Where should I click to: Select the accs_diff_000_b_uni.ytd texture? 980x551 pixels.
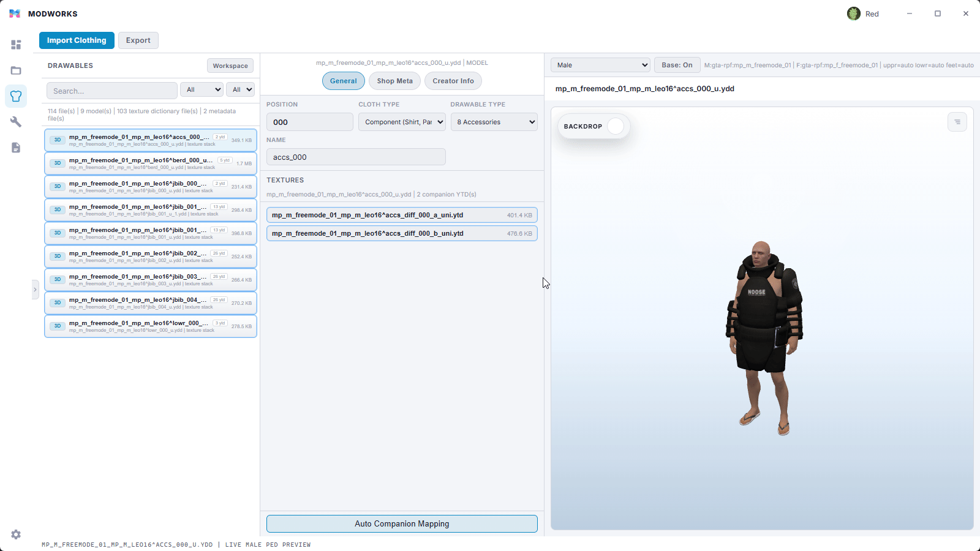point(402,233)
